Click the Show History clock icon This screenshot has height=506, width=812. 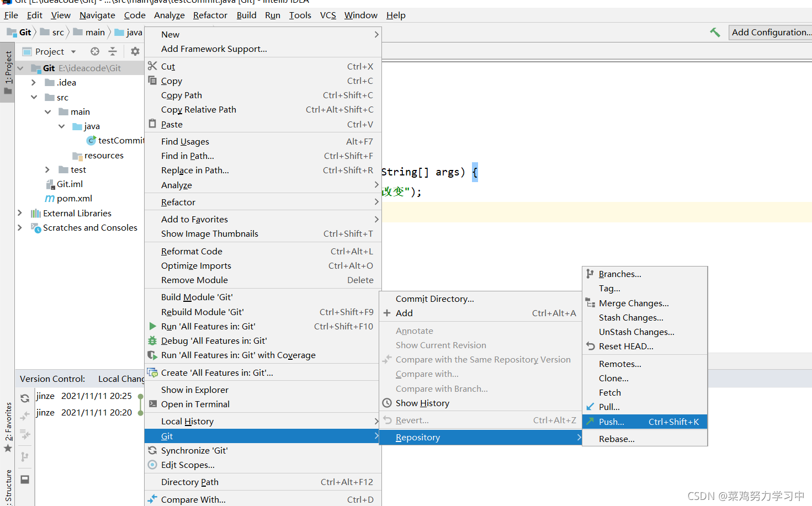(387, 403)
